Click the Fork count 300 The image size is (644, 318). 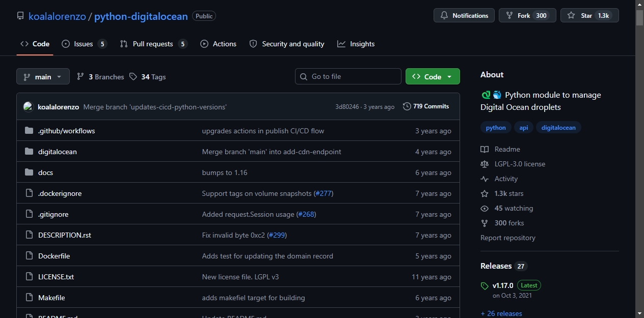(x=541, y=16)
